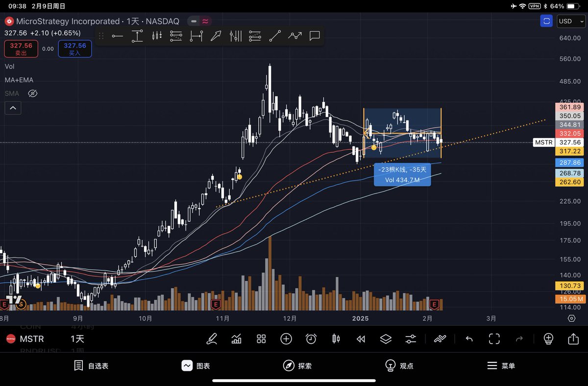588x386 pixels.
Task: Switch to the 图表 chart tab
Action: 196,365
